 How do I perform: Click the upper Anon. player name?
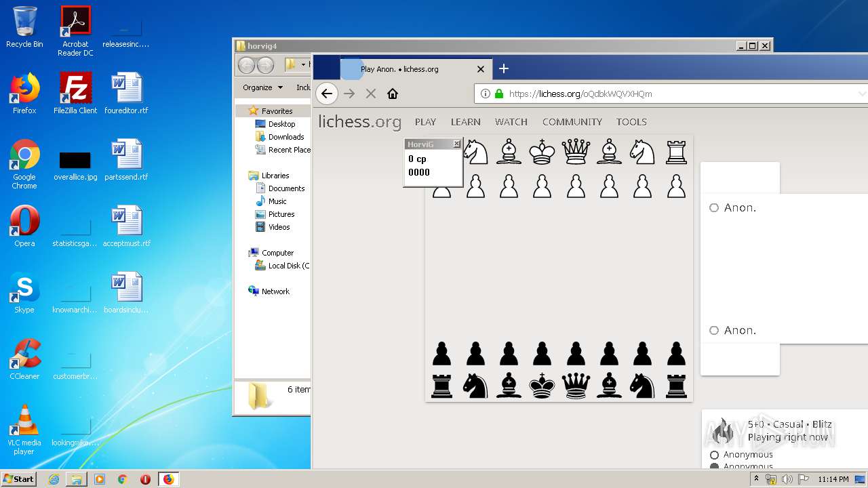[x=740, y=208]
